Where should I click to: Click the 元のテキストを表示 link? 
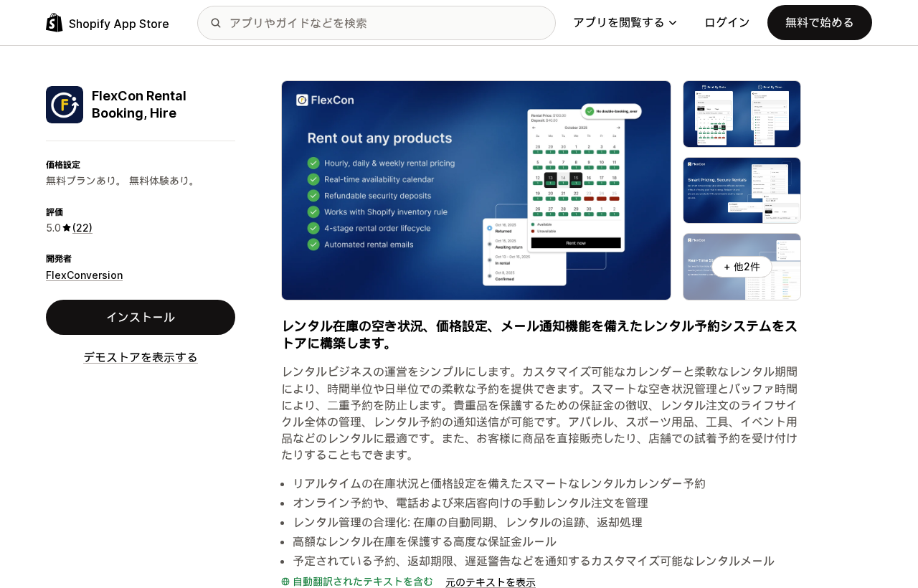pyautogui.click(x=491, y=582)
